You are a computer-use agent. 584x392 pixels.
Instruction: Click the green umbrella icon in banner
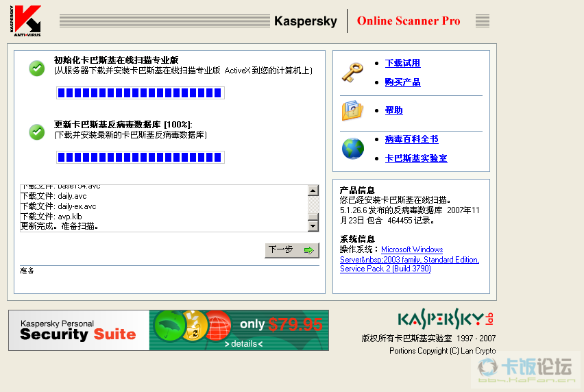pos(169,326)
